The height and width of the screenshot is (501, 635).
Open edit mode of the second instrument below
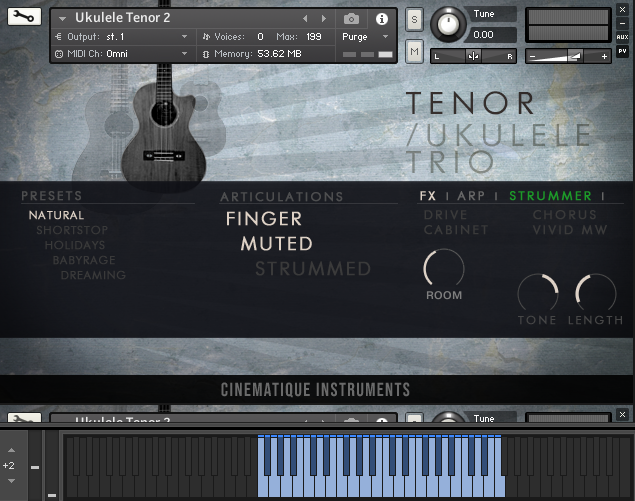point(24,418)
